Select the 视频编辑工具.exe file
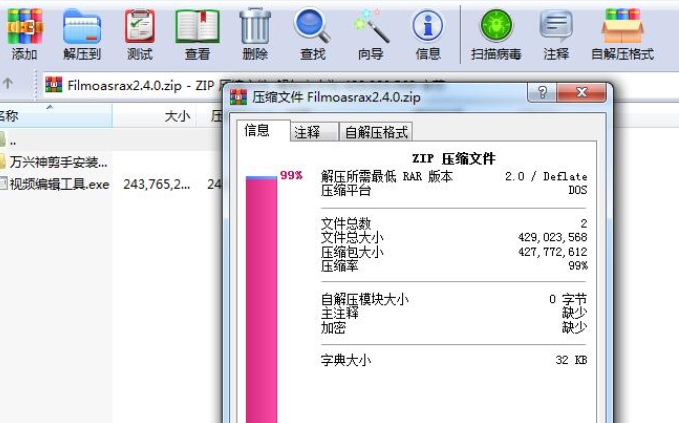This screenshot has height=423, width=679. 55,184
